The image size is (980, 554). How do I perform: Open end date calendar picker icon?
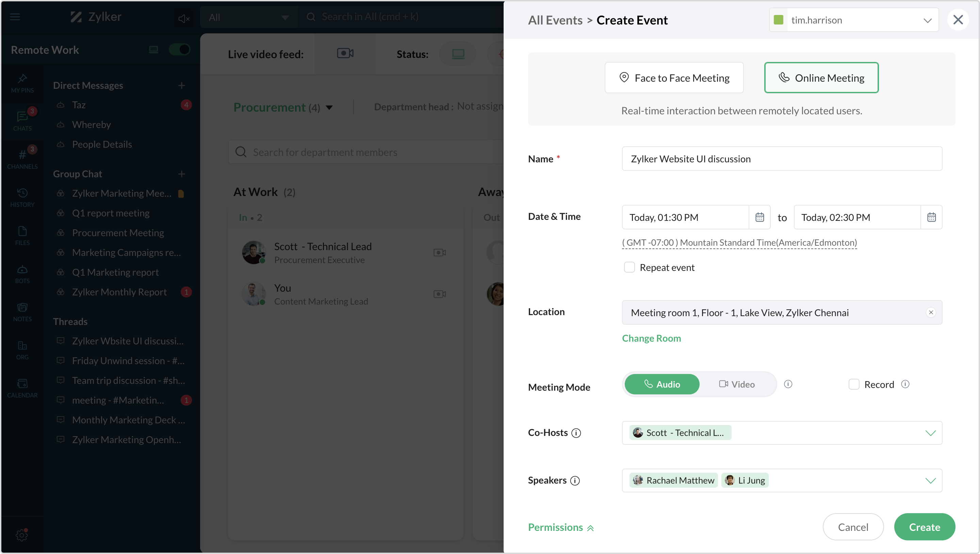931,217
